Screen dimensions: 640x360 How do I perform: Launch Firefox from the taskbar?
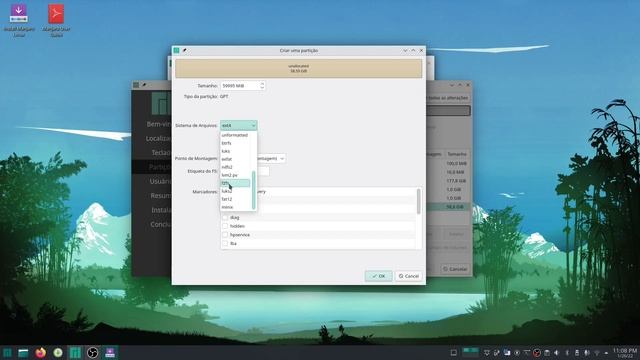[40, 353]
